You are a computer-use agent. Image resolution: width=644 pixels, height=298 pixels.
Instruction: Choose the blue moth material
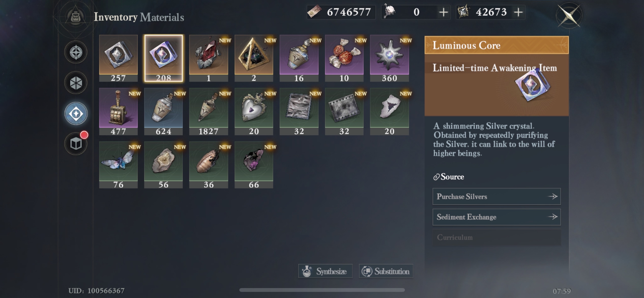[x=118, y=165]
